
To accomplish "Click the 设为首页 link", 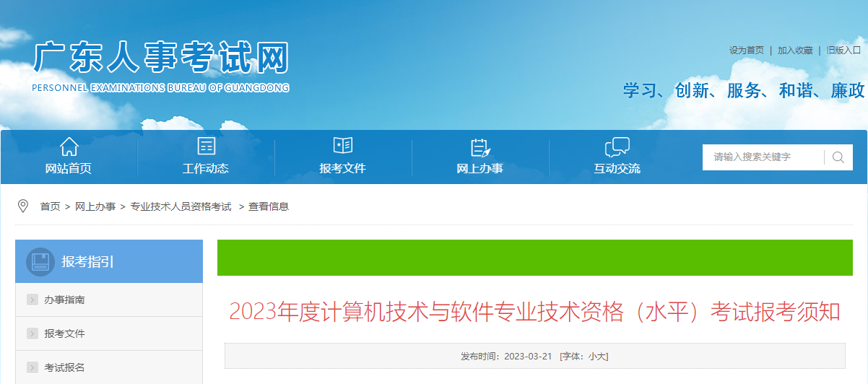I will pyautogui.click(x=747, y=51).
